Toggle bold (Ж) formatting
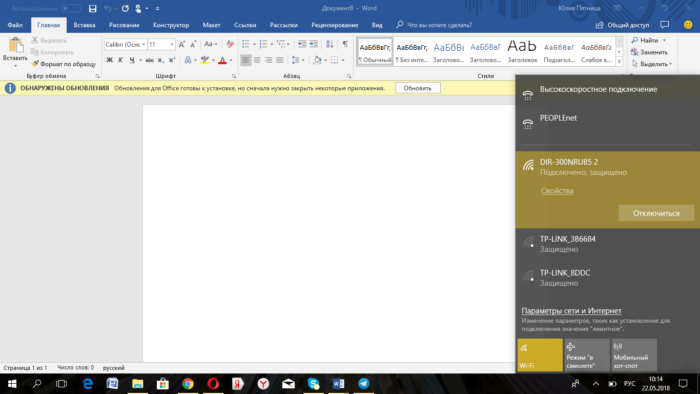Image resolution: width=700 pixels, height=394 pixels. point(109,60)
